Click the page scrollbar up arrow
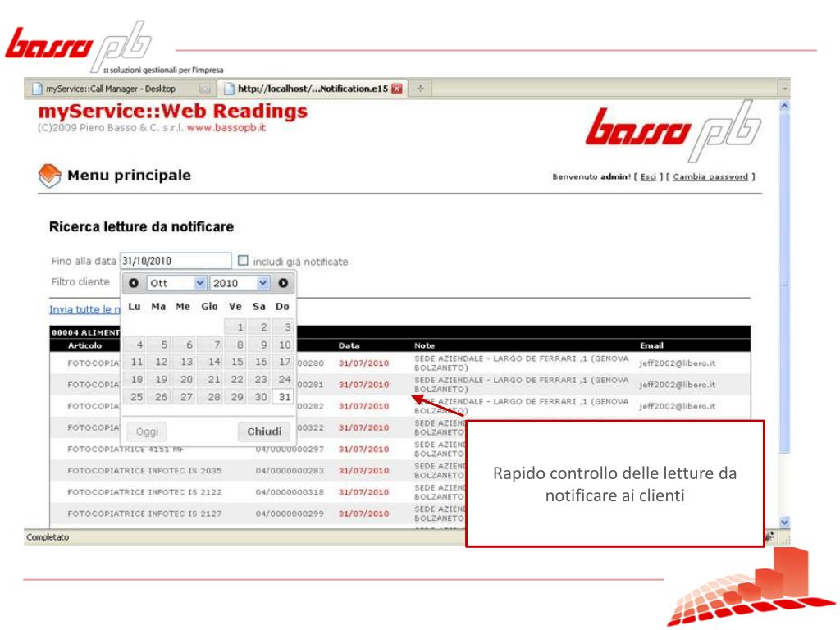Viewport: 840px width, 630px height. pyautogui.click(x=784, y=107)
